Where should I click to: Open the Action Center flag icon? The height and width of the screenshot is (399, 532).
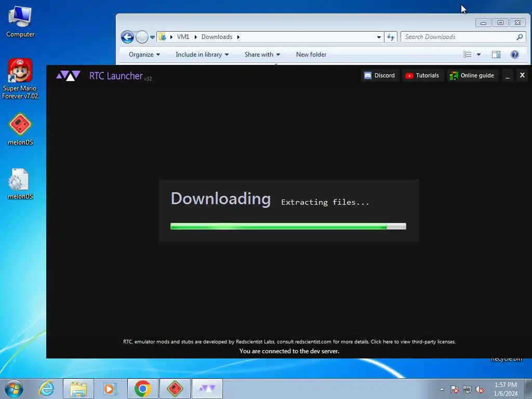click(x=455, y=389)
